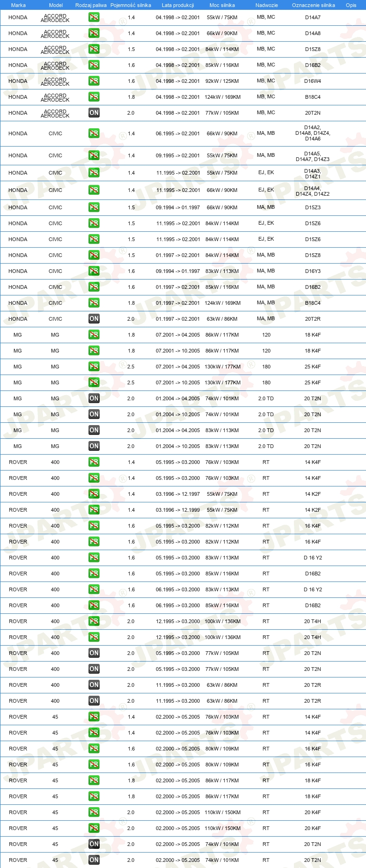Click PB icon in Rover 400 03.1996-12.1999 row

click(94, 510)
